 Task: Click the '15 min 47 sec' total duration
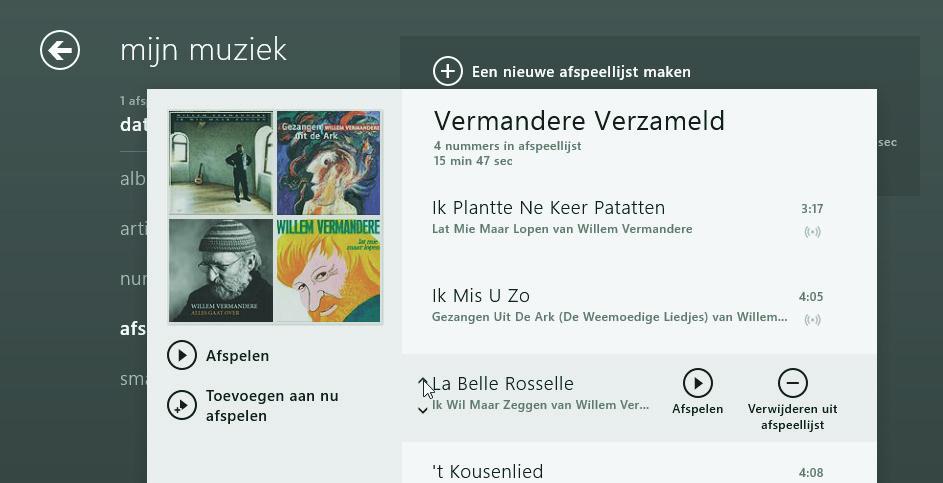(473, 161)
